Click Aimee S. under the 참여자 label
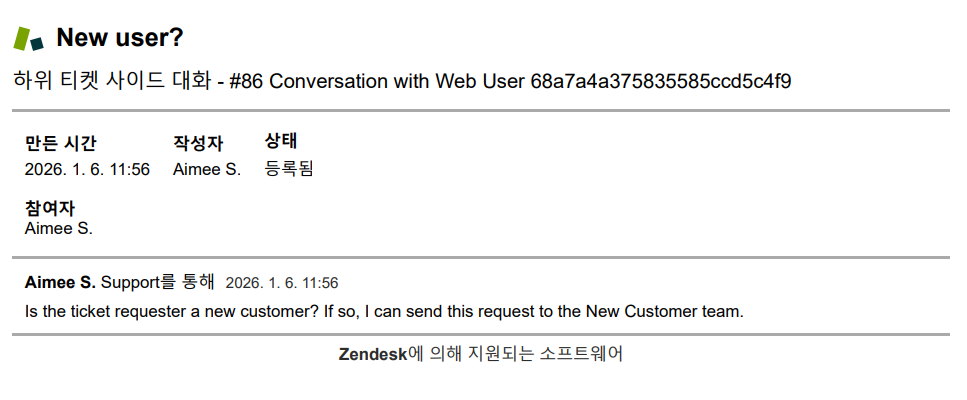The width and height of the screenshot is (967, 400). (x=58, y=228)
